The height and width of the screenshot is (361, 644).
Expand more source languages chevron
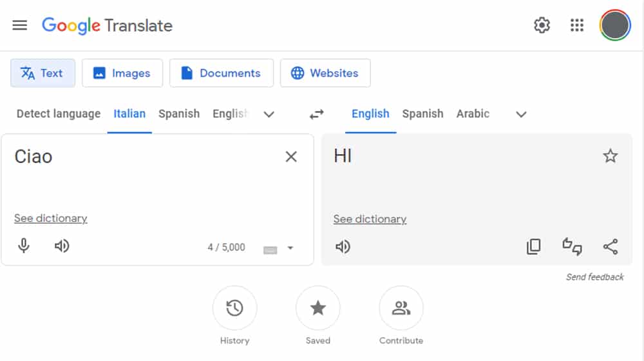click(269, 114)
